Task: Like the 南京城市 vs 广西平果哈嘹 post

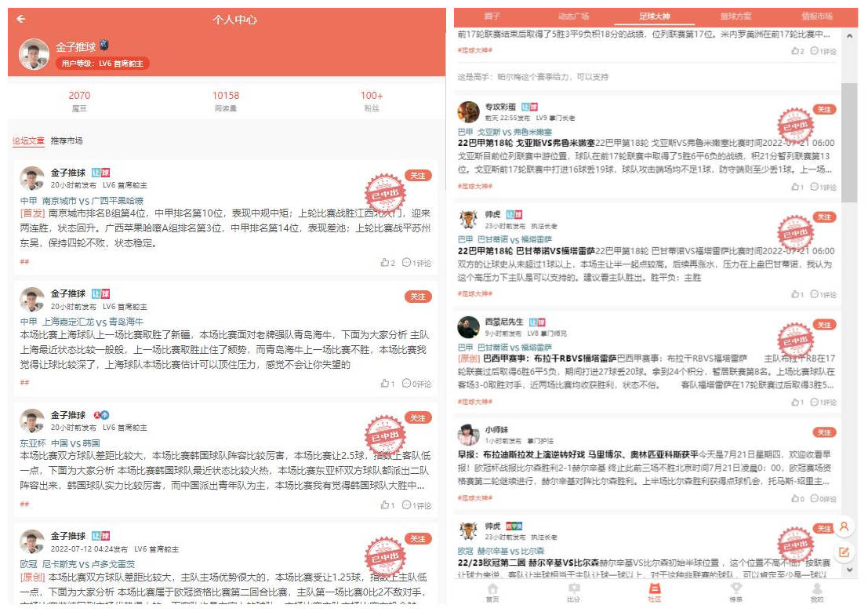Action: tap(387, 263)
